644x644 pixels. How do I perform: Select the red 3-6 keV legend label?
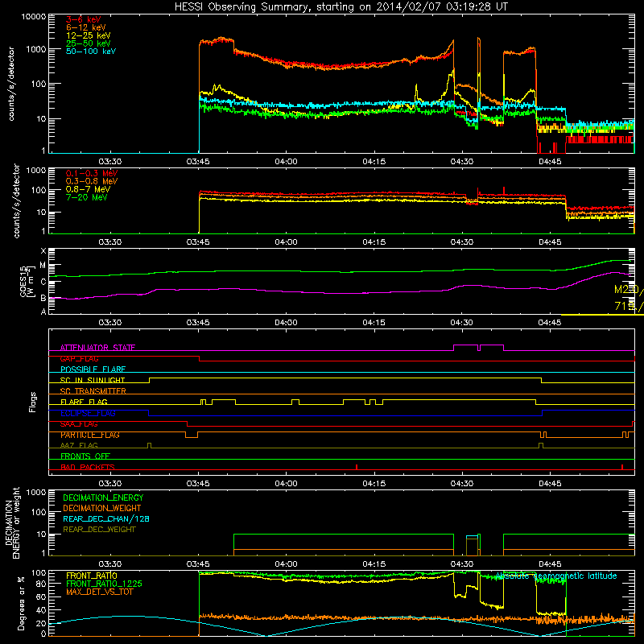(x=84, y=19)
